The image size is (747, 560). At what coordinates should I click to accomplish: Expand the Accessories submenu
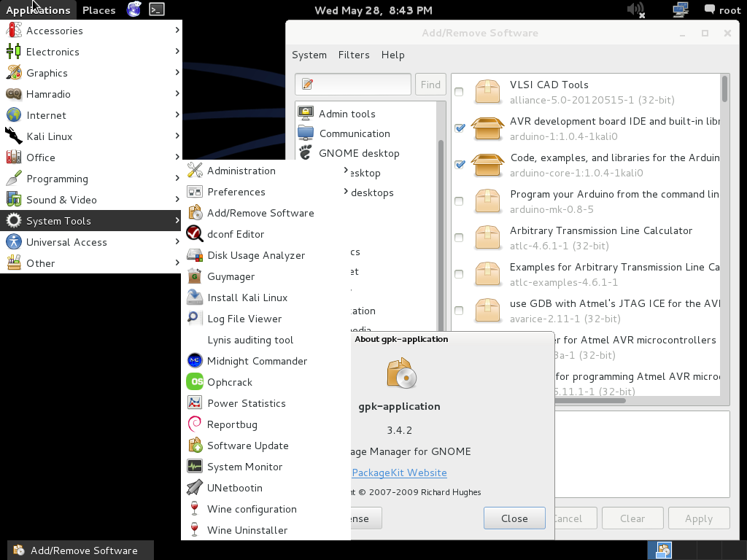click(91, 31)
